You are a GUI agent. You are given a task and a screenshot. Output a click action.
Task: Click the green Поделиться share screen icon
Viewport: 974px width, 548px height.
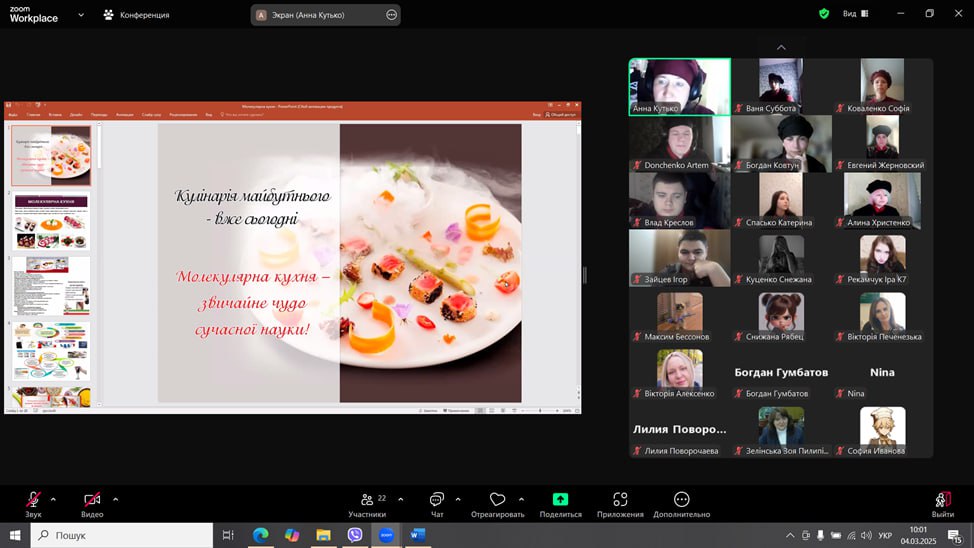560,500
